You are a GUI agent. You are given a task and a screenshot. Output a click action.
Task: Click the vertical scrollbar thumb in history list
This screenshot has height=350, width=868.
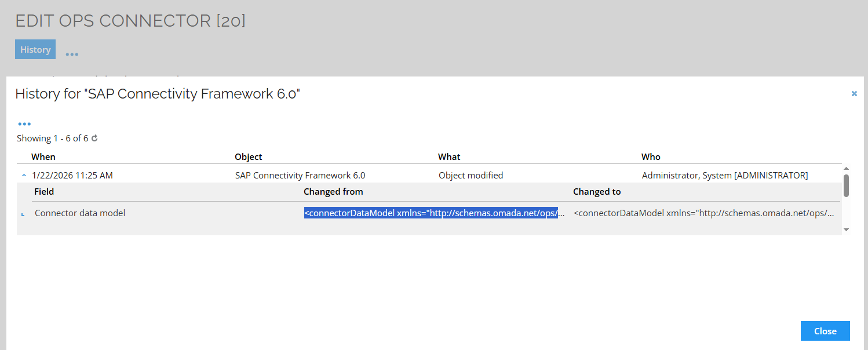click(x=846, y=185)
